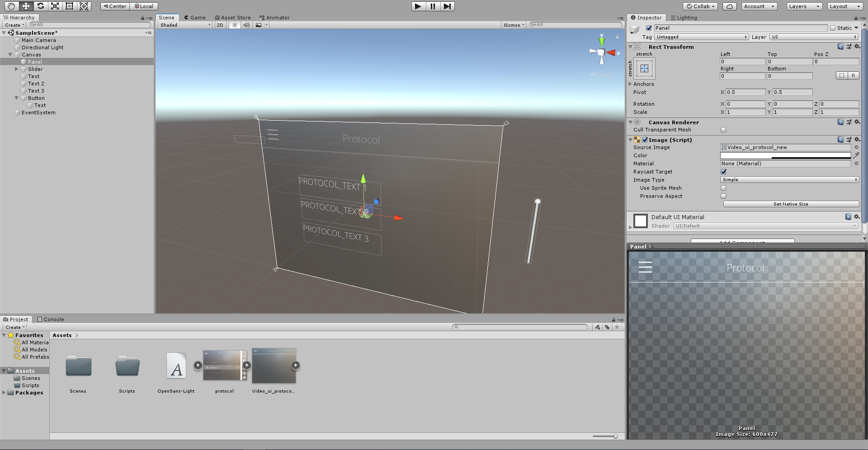The height and width of the screenshot is (450, 868).
Task: Save search star icon in Project
Action: pos(617,327)
